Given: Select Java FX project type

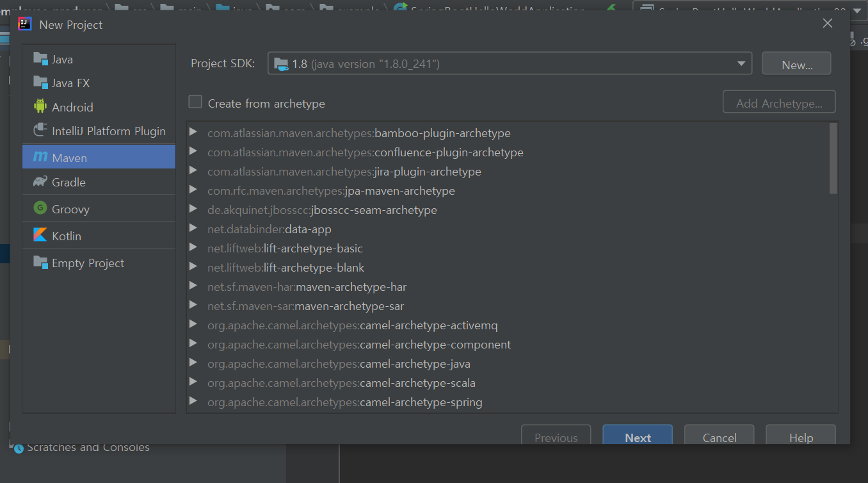Looking at the screenshot, I should click(99, 83).
